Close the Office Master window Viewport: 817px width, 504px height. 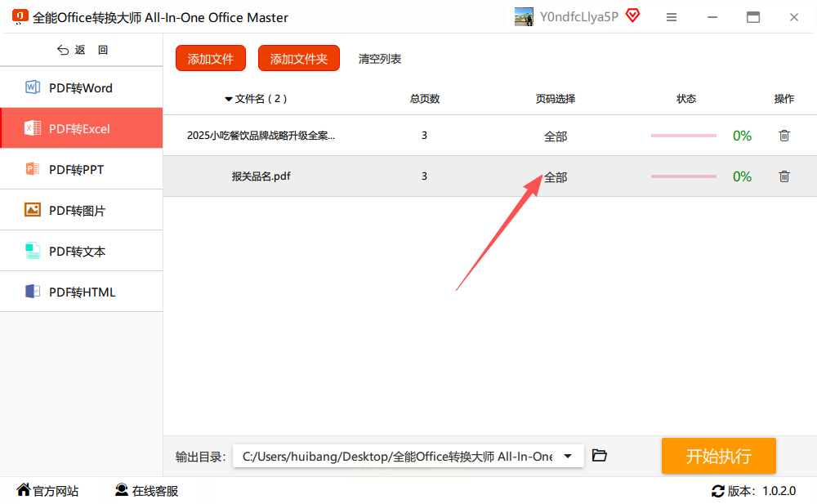(x=793, y=17)
